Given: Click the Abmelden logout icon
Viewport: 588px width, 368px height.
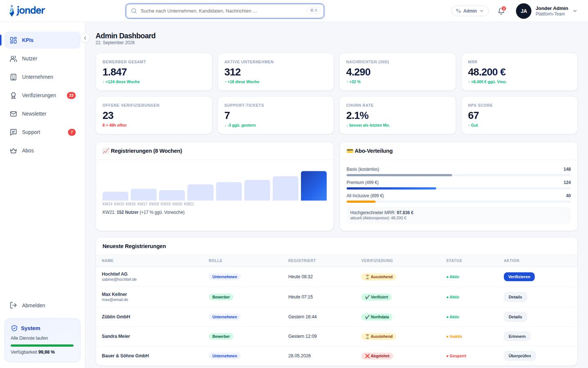Looking at the screenshot, I should [x=13, y=305].
